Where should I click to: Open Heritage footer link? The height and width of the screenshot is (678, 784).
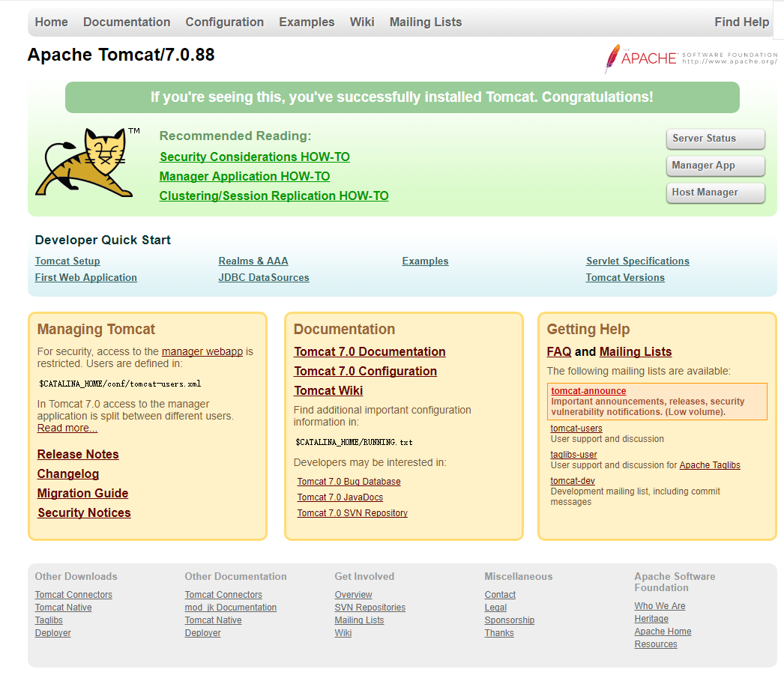coord(651,619)
